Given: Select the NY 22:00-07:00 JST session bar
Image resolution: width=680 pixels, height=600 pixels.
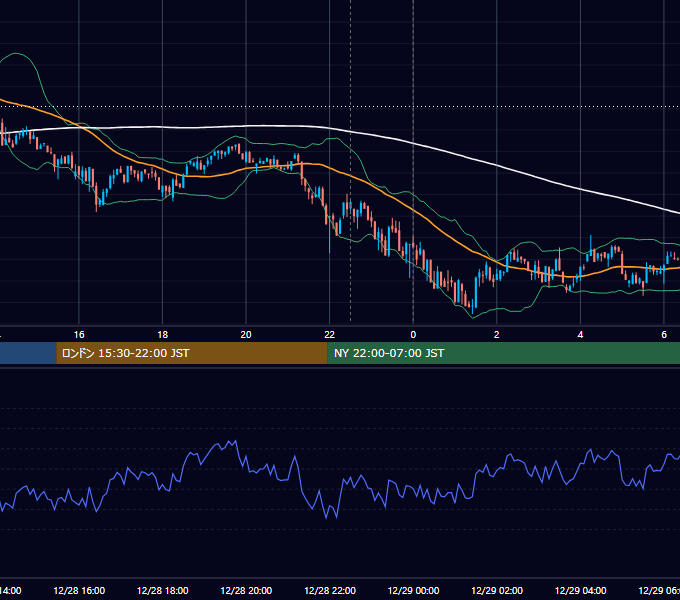Looking at the screenshot, I should (503, 353).
